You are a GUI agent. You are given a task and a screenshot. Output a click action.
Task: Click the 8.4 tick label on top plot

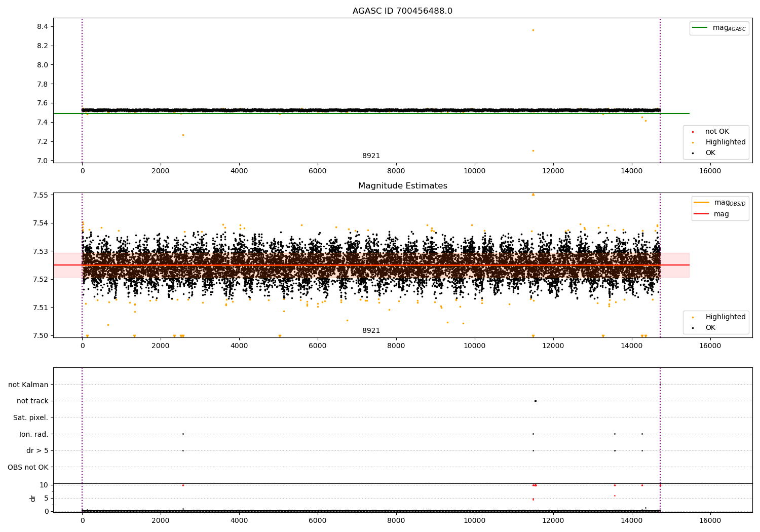[42, 27]
